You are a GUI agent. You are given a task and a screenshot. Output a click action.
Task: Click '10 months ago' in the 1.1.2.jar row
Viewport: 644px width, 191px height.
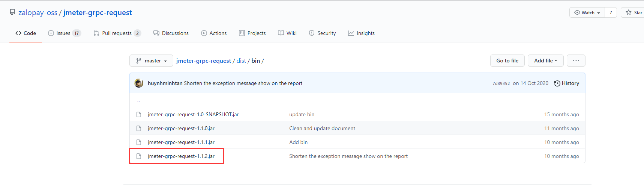(x=561, y=156)
